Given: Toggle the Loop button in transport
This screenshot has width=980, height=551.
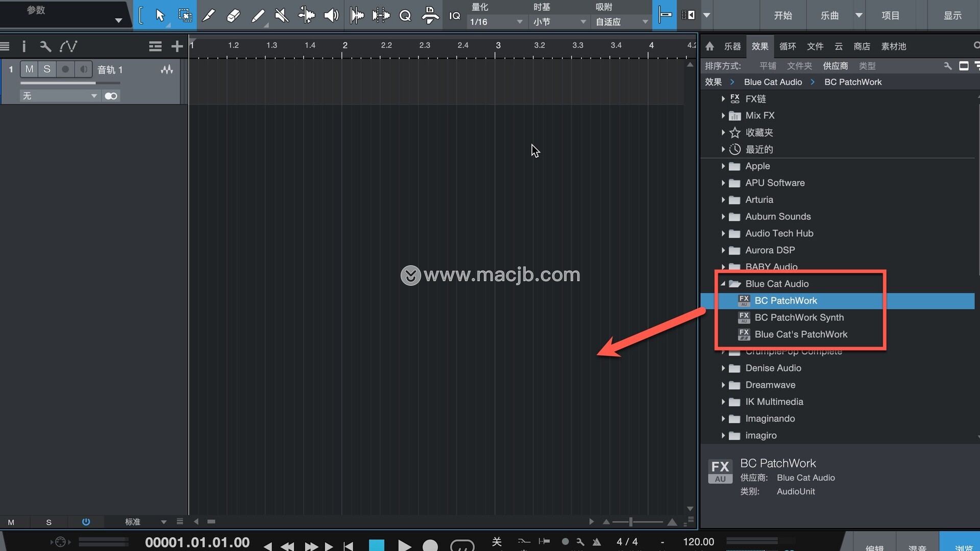Looking at the screenshot, I should click(462, 545).
